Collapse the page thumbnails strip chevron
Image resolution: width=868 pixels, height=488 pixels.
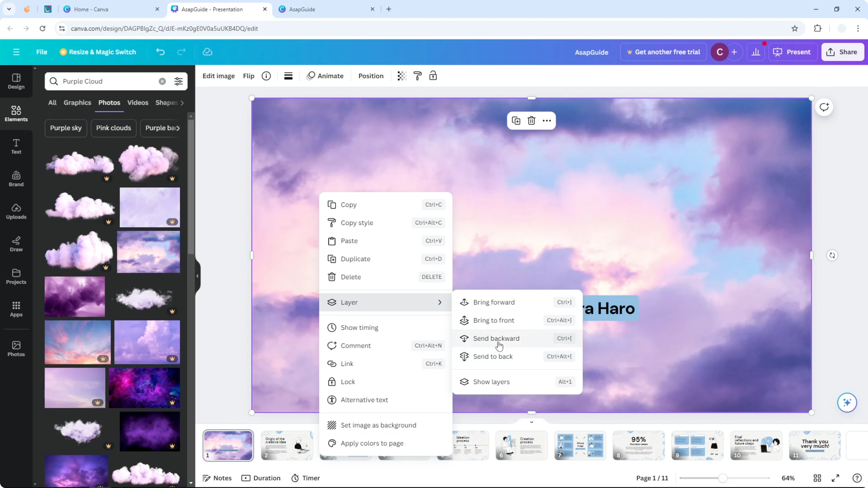tap(531, 422)
